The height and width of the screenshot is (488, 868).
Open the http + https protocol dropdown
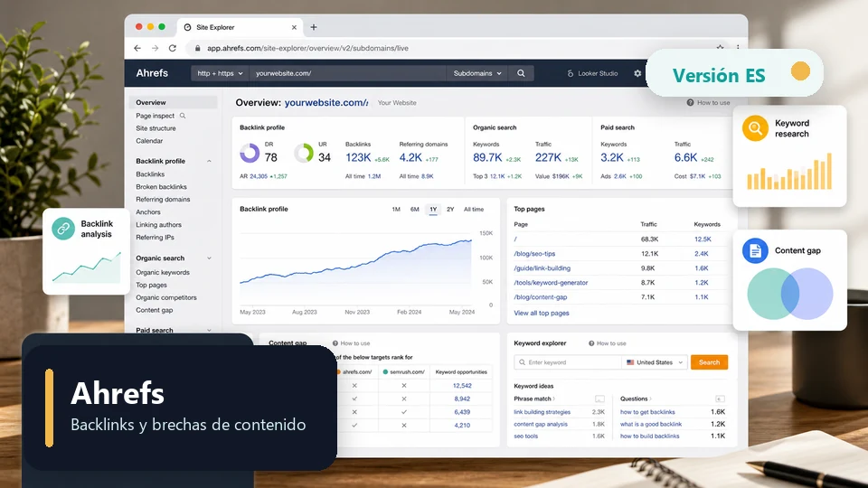[x=220, y=73]
